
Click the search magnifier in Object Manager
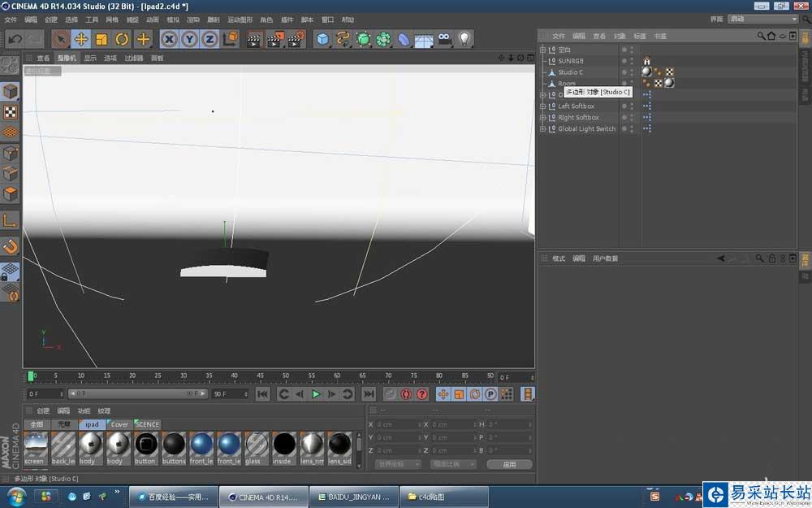click(x=762, y=36)
